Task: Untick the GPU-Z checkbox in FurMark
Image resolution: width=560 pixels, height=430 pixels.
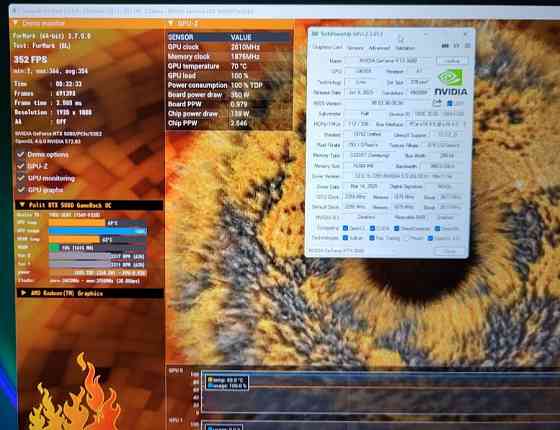Action: click(x=21, y=166)
